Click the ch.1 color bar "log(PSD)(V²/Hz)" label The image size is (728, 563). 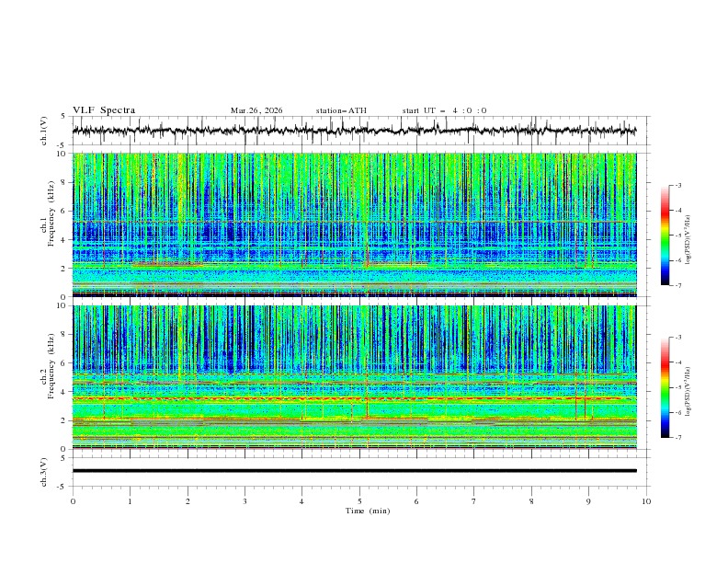[688, 240]
